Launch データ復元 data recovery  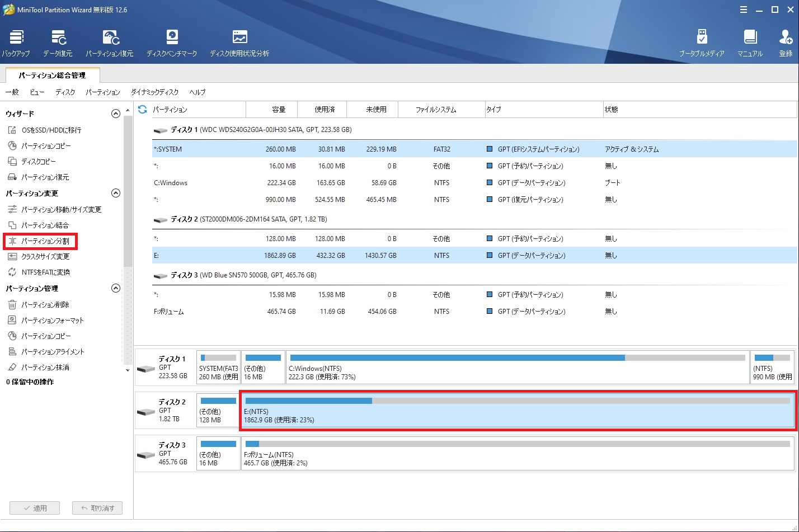click(x=58, y=44)
